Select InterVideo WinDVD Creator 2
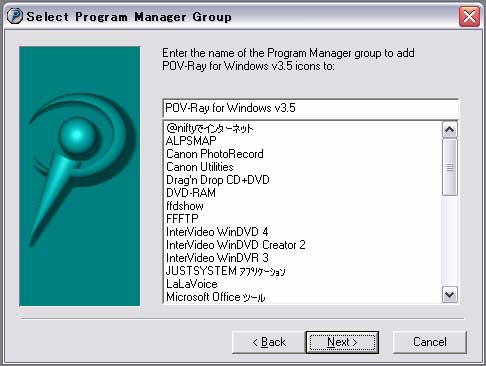Screen dimensions: 486x366 236,245
